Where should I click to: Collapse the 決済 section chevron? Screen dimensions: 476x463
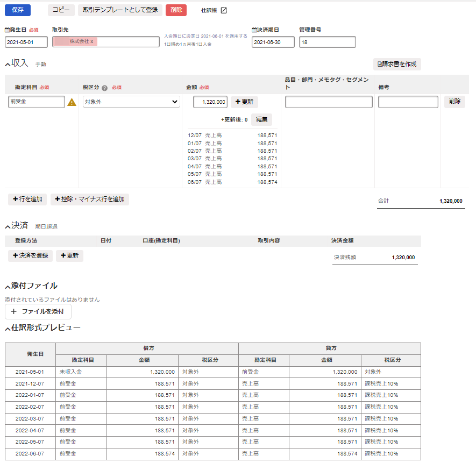pyautogui.click(x=8, y=226)
